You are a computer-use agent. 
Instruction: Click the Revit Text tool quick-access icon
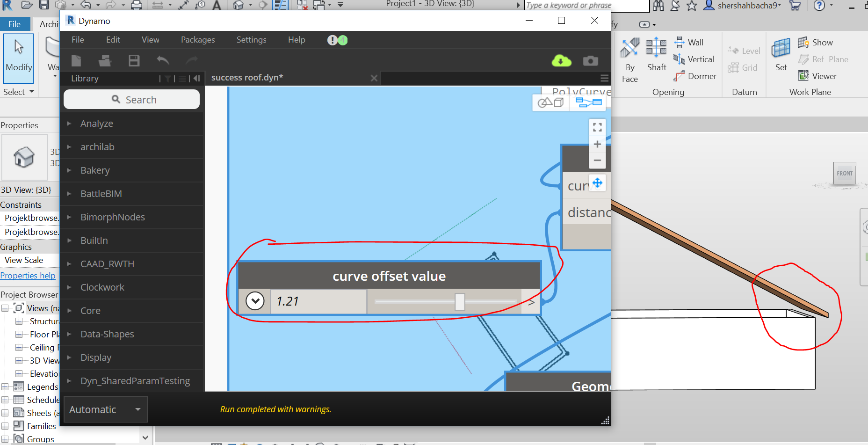[x=217, y=5]
